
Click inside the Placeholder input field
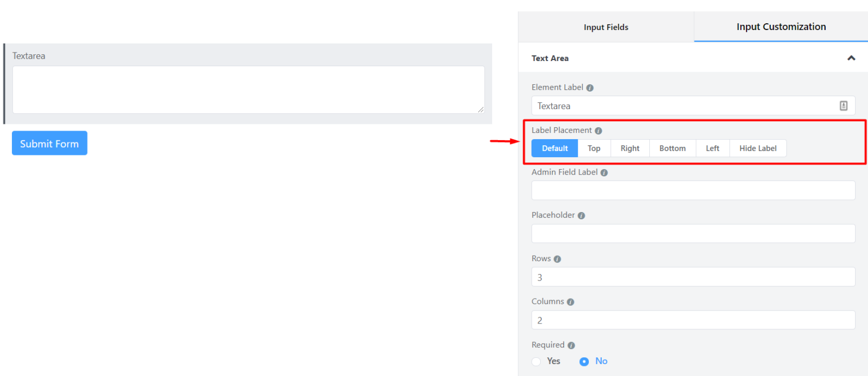coord(693,233)
